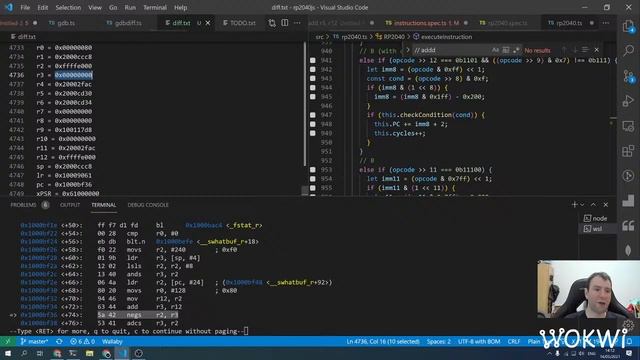Open More Actions menu of left editor group
Image resolution: width=640 pixels, height=360 pixels.
coord(297,23)
